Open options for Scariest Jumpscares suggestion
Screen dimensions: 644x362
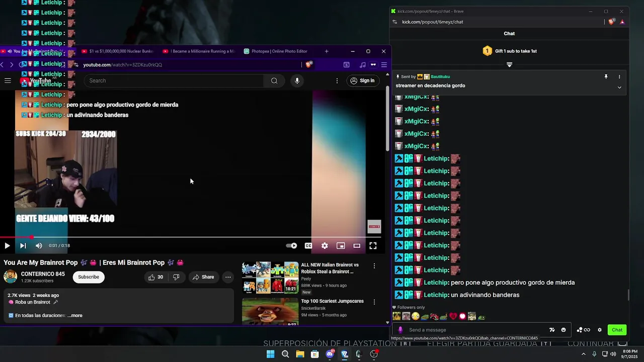(374, 302)
